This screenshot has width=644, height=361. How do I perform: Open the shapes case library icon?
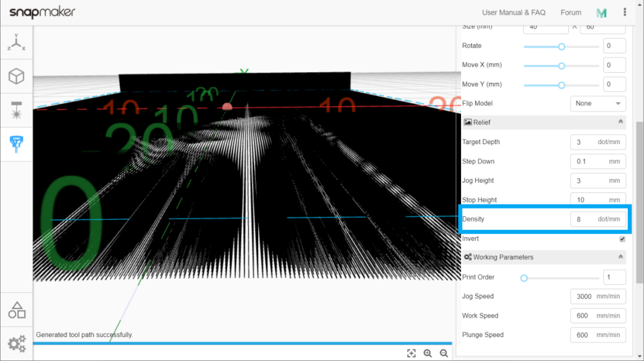(x=17, y=310)
